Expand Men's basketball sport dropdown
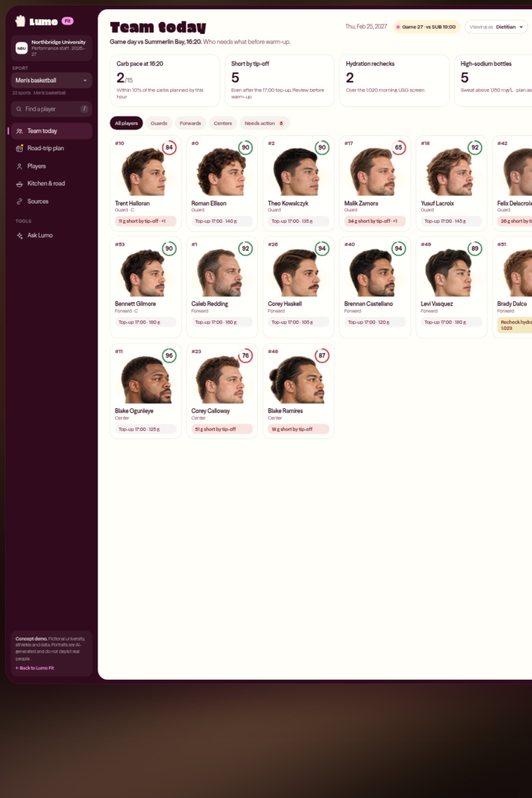 click(x=51, y=80)
